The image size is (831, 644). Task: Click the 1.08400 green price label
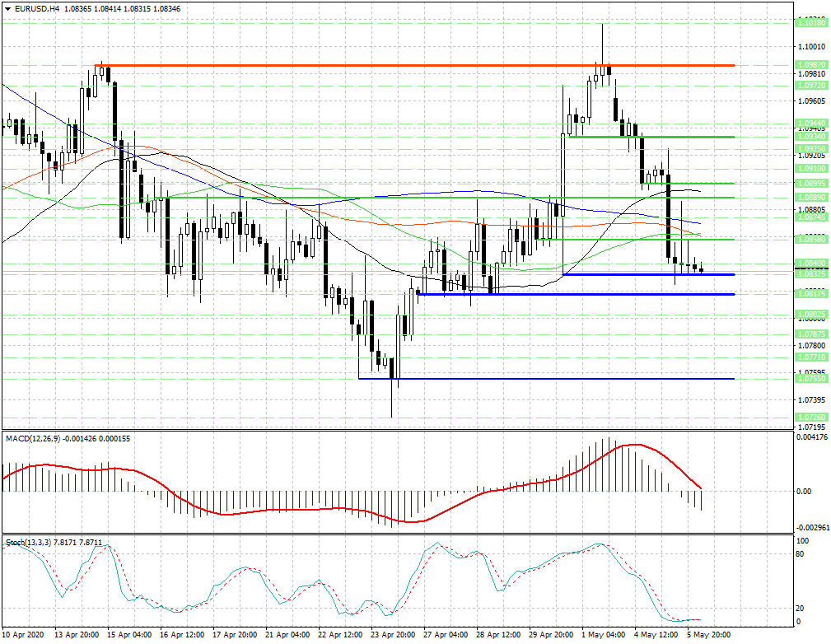pyautogui.click(x=812, y=264)
